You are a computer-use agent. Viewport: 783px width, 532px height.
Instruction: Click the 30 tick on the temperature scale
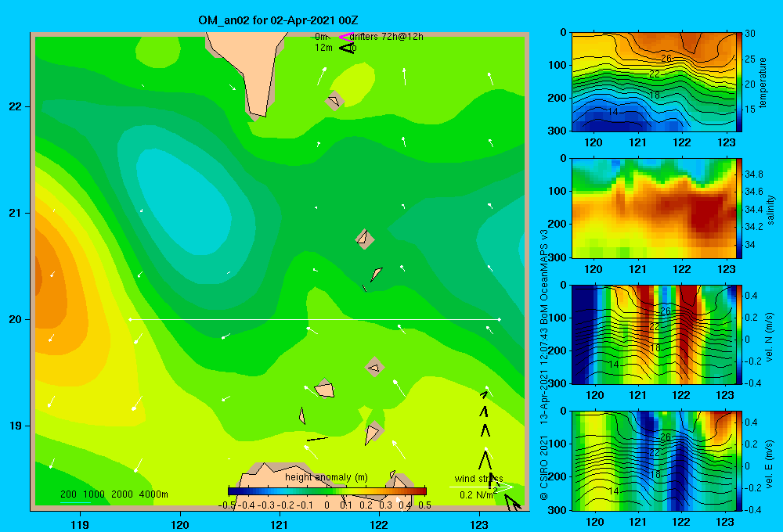[749, 34]
